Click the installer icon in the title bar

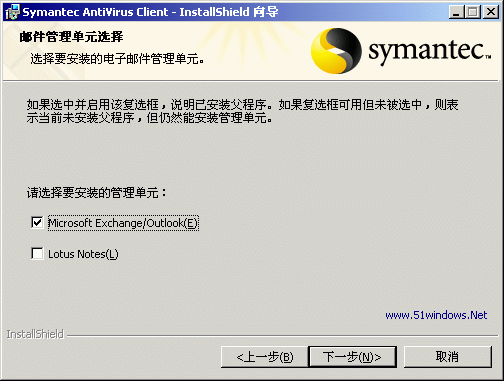[13, 12]
